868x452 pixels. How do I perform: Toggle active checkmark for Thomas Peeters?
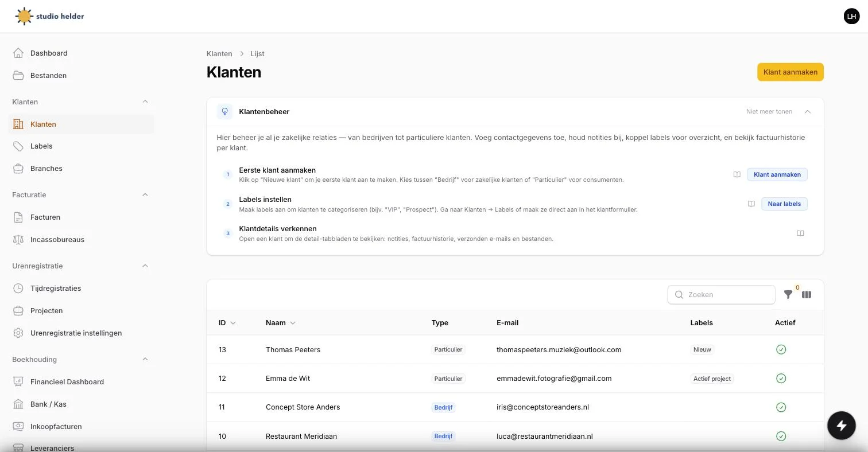coord(781,350)
